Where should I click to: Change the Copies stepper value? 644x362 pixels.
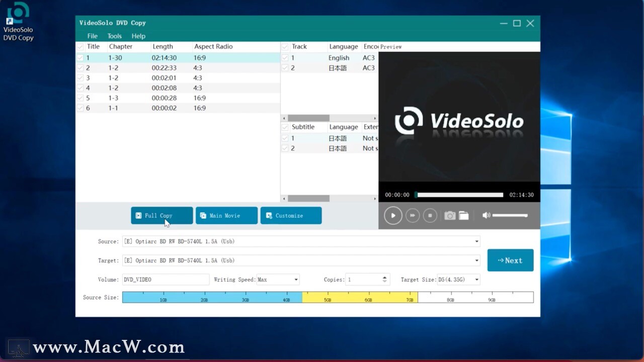point(385,280)
